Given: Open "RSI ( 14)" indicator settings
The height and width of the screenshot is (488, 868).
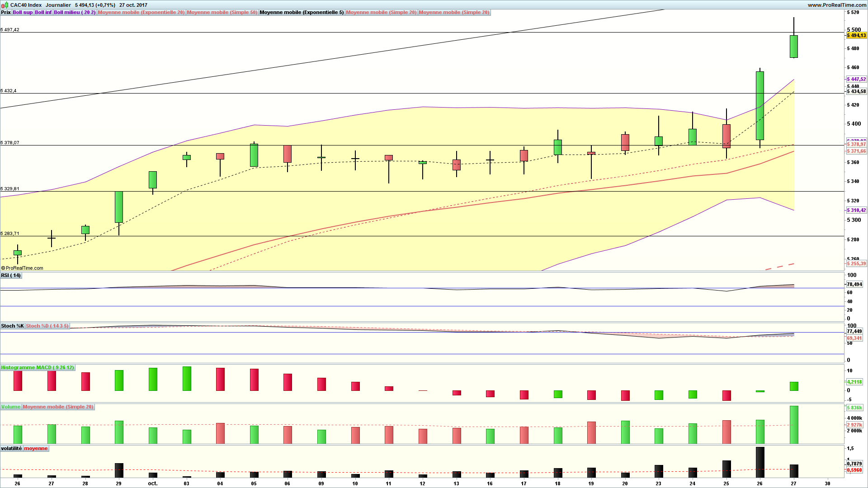Looking at the screenshot, I should [10, 275].
